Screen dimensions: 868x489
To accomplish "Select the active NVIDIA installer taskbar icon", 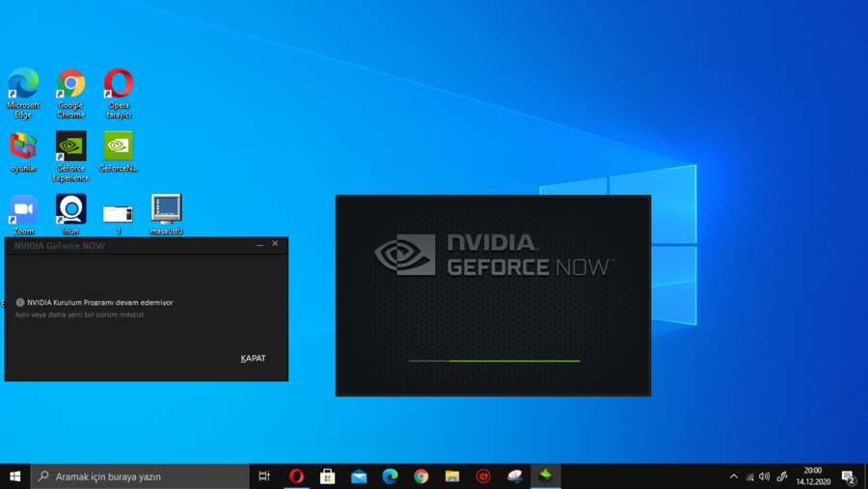I will pyautogui.click(x=546, y=476).
